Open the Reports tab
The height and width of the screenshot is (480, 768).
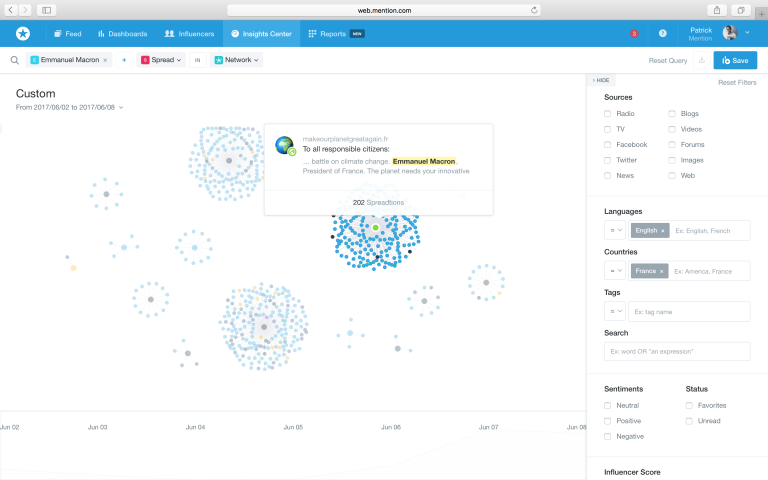[x=336, y=34]
